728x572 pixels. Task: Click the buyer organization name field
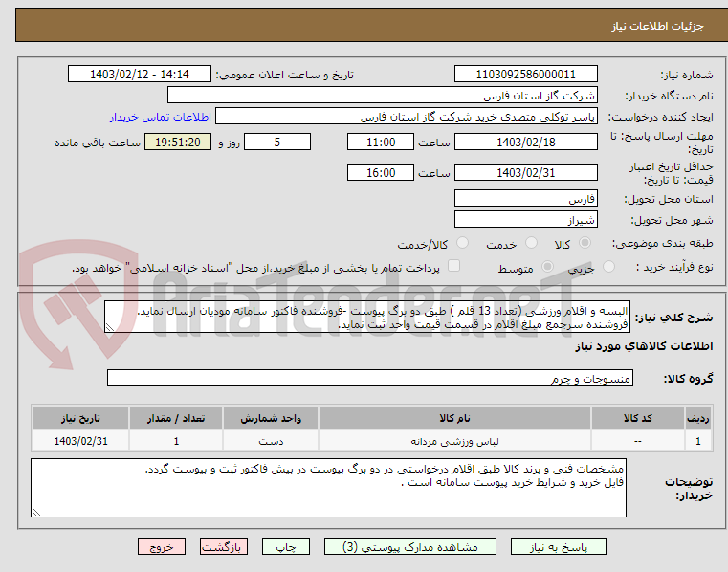coord(382,96)
